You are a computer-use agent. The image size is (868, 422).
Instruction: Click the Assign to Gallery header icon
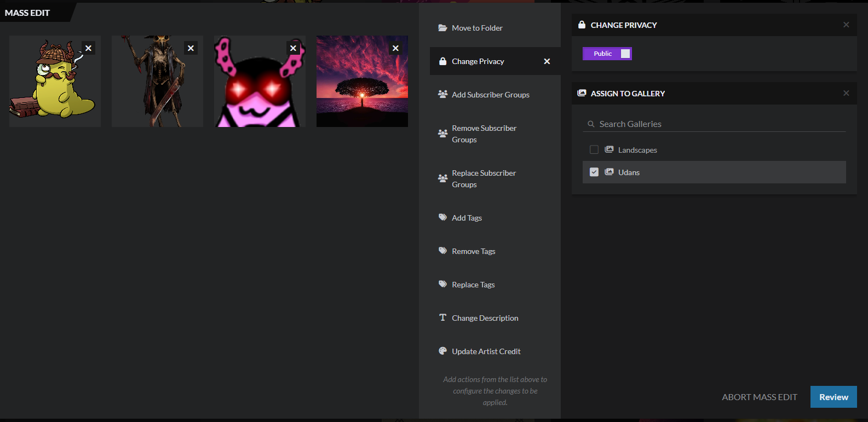pyautogui.click(x=582, y=93)
